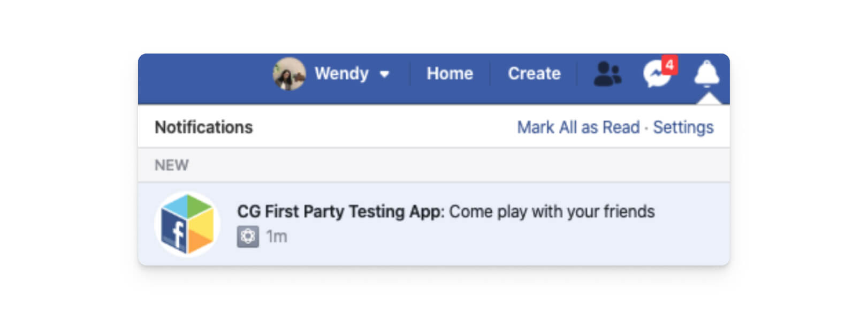868x319 pixels.
Task: Click the Notifications panel heading
Action: click(x=203, y=127)
